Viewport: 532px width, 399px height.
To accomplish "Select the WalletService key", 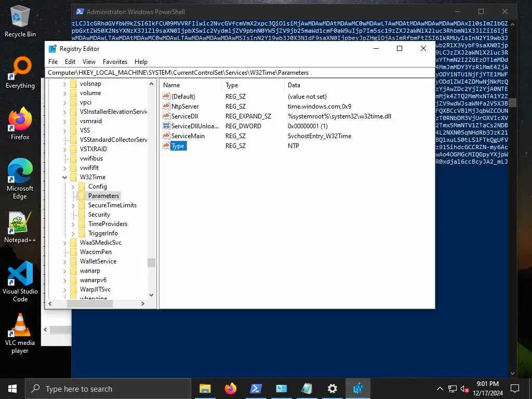I will (x=98, y=261).
